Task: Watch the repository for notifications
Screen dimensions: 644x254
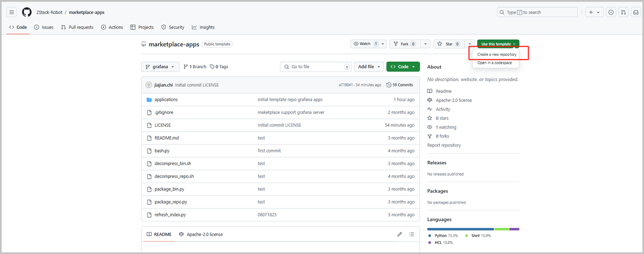Action: [x=364, y=44]
